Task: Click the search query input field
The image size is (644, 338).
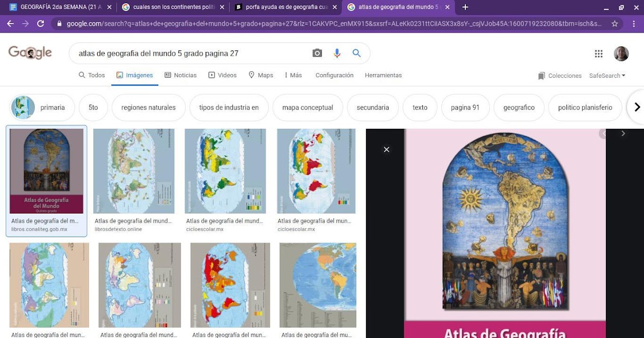Action: pos(191,53)
